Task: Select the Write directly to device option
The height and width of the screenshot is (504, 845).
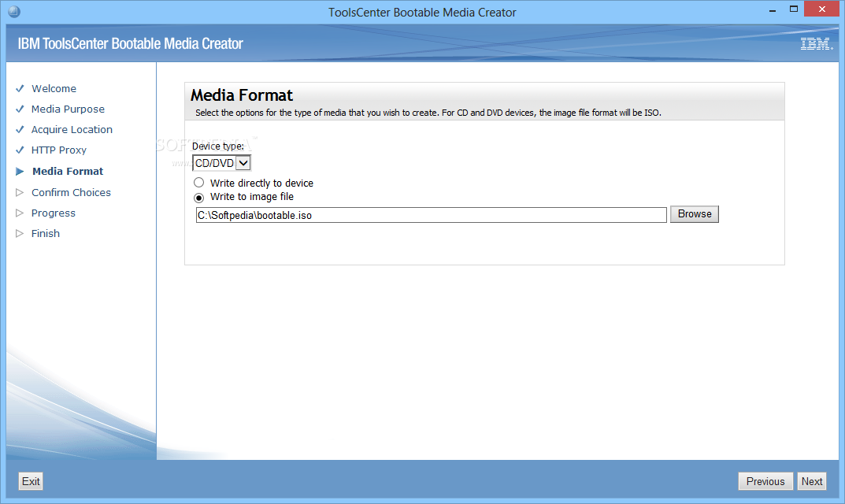Action: pos(199,183)
